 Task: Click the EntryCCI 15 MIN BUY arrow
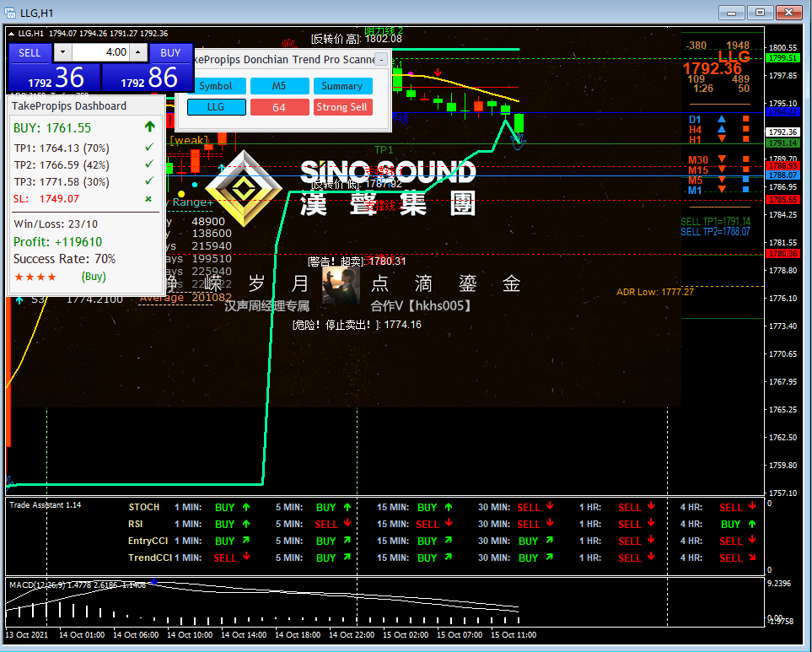click(x=449, y=540)
